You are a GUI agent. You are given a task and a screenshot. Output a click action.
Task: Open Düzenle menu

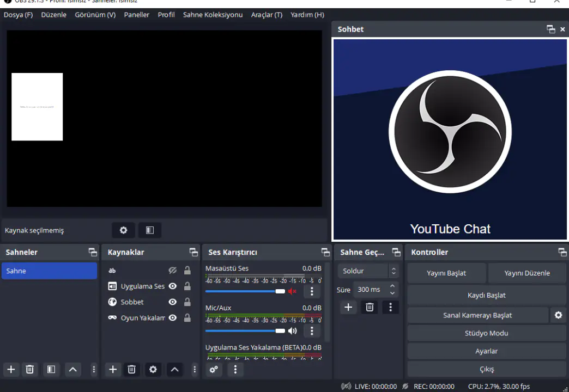[x=54, y=15]
